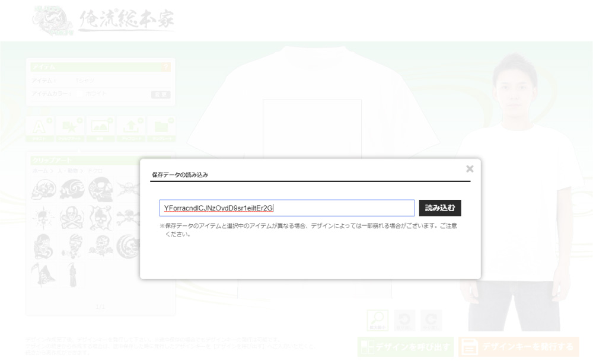This screenshot has width=593, height=364.
Task: Click the 変更 item color change button
Action: (x=161, y=94)
